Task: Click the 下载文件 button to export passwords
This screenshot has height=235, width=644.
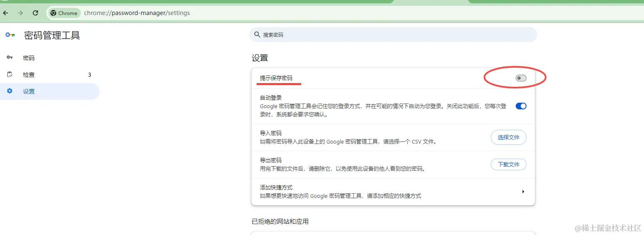Action: coord(508,164)
